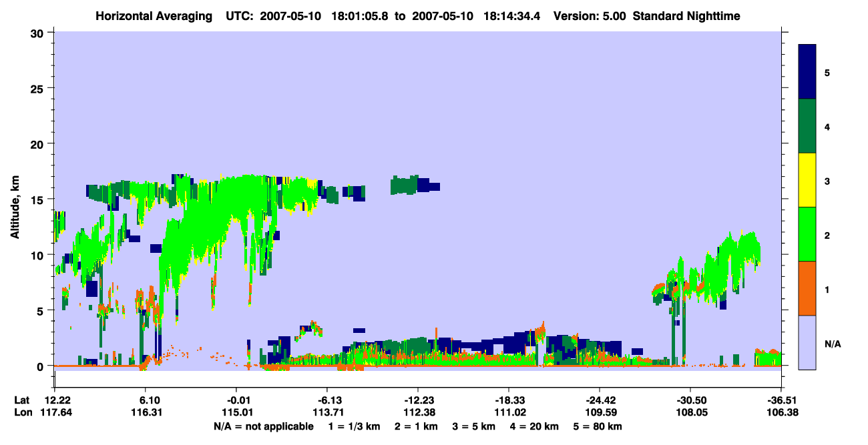This screenshot has width=868, height=445.
Task: Click the bright green colorbar segment labeled 2
Action: tap(807, 234)
